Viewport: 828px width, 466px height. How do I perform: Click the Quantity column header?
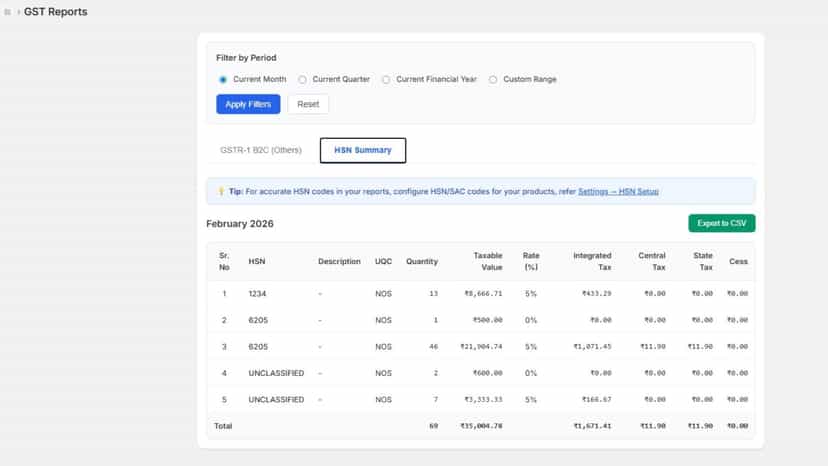point(422,262)
